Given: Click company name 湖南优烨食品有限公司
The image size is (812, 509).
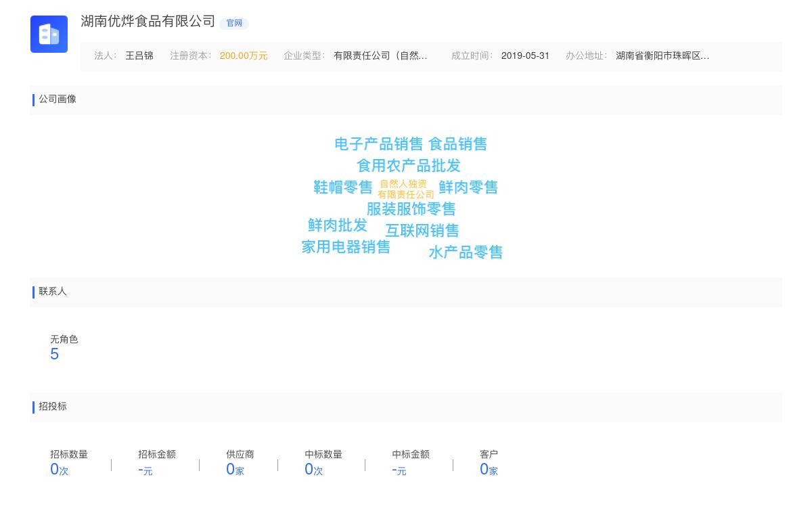Looking at the screenshot, I should pos(148,22).
